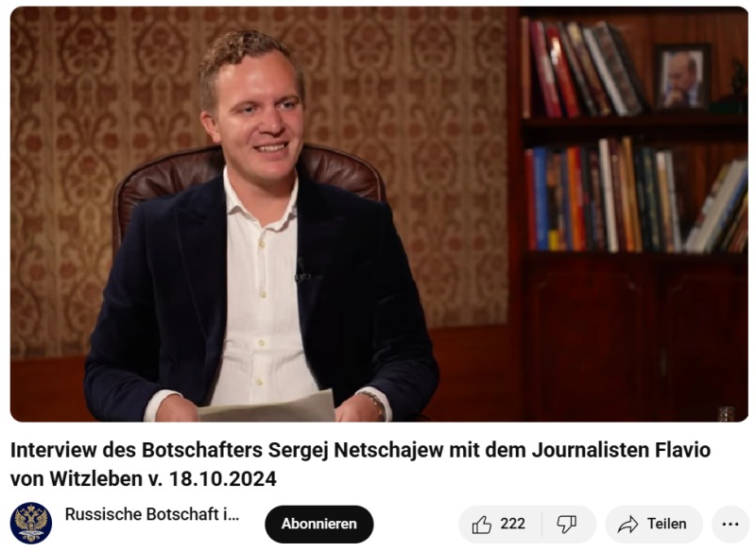Click the wristwatch on the journalist's arm

tap(375, 401)
